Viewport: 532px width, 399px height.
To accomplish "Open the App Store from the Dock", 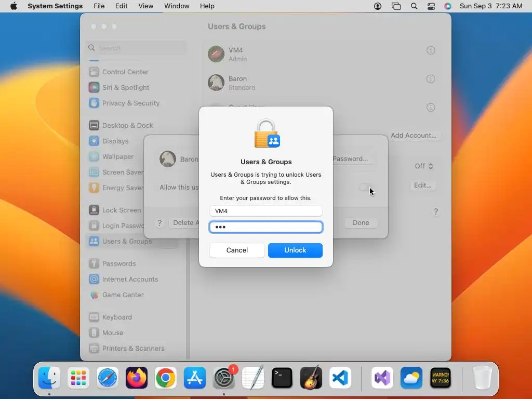I will (x=195, y=378).
